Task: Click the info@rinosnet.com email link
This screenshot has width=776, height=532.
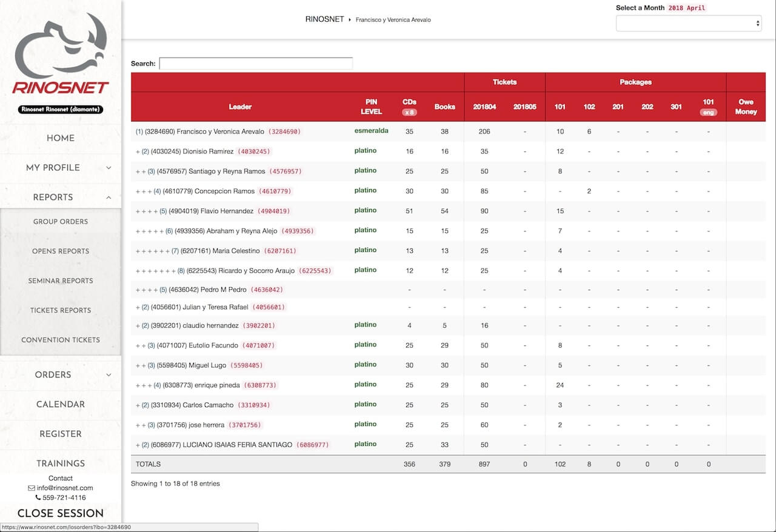Action: tap(64, 488)
